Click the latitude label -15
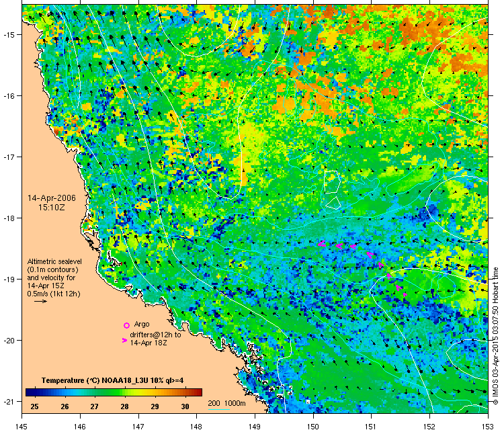Viewport: 504px width, 430px height. pos(8,35)
